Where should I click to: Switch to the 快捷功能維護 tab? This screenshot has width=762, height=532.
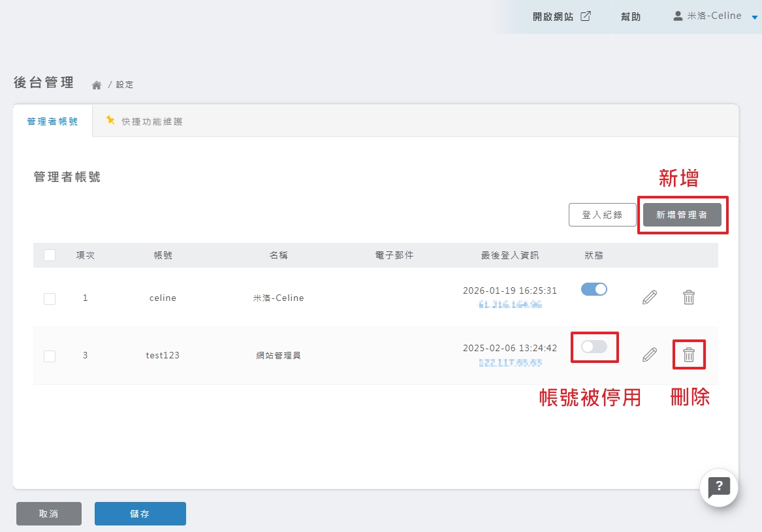coord(144,121)
